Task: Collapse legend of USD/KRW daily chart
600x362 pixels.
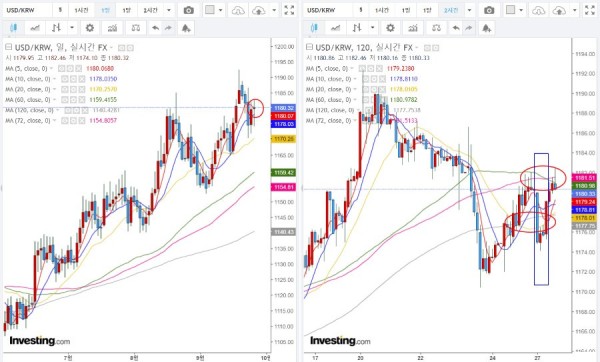Action: (8, 47)
